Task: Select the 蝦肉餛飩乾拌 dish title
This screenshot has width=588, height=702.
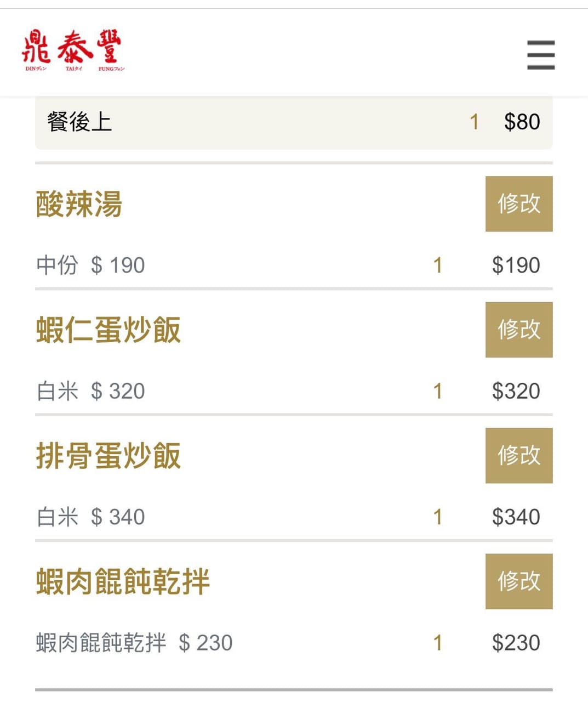Action: pos(123,581)
